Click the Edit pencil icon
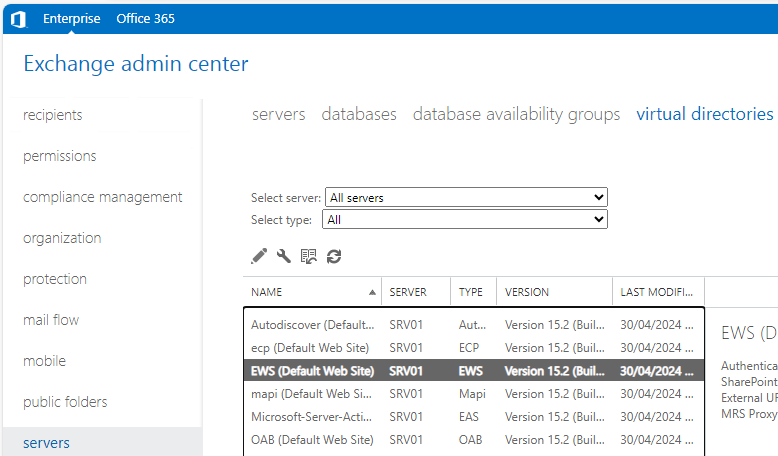The height and width of the screenshot is (456, 778). tap(259, 256)
